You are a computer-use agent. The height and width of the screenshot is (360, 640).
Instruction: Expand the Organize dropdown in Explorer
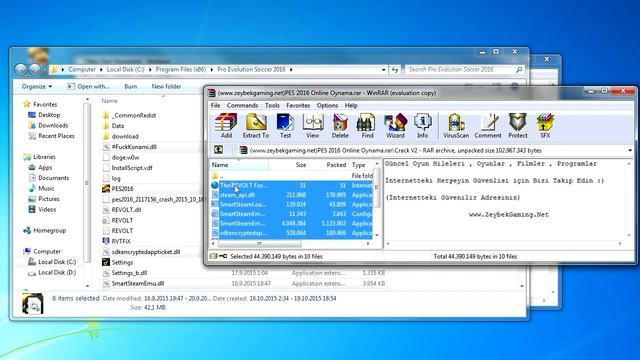point(37,87)
